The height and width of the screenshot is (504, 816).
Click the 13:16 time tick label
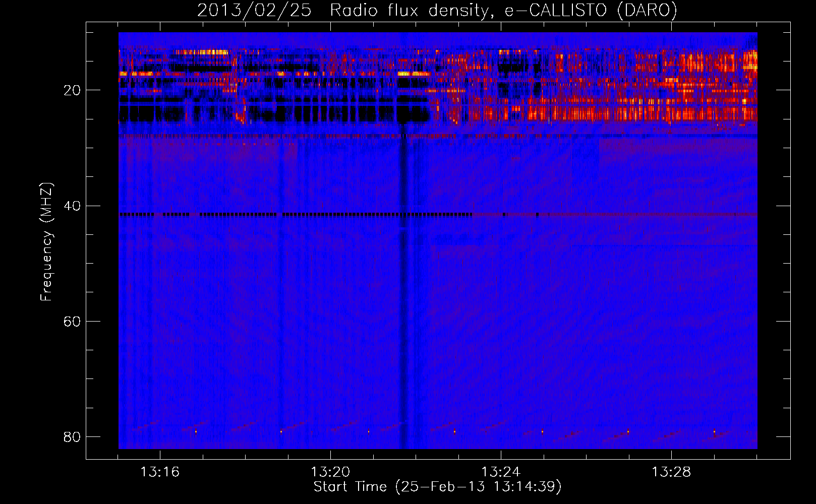(x=160, y=472)
